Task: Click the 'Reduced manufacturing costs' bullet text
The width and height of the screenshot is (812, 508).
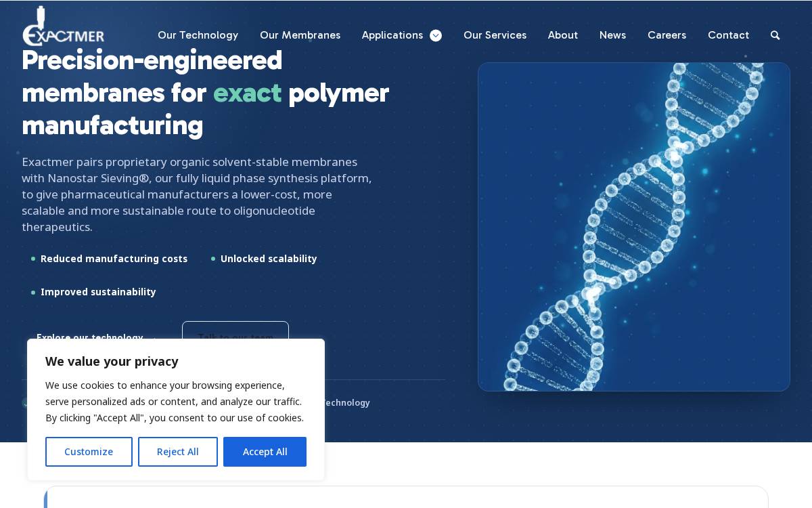Action: (x=114, y=259)
